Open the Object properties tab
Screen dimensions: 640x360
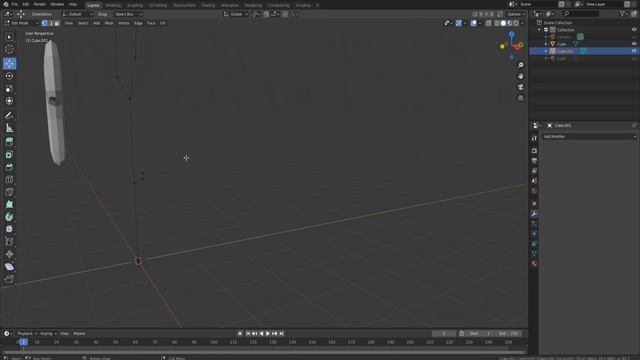click(x=534, y=204)
